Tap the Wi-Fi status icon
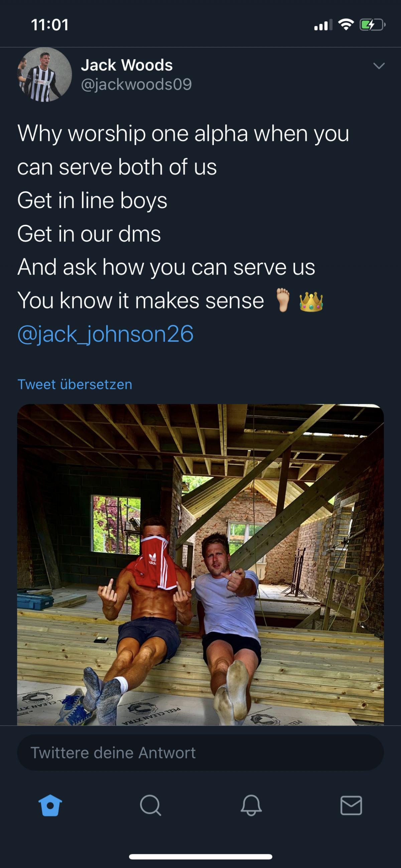This screenshot has height=868, width=401. click(x=346, y=25)
